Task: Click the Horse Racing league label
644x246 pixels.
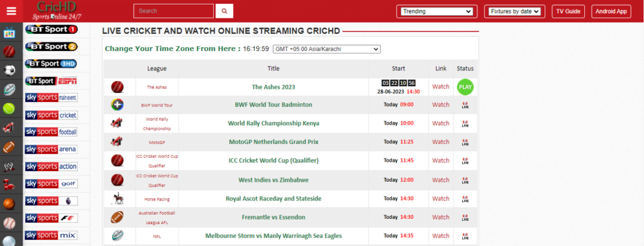Action: (x=157, y=199)
